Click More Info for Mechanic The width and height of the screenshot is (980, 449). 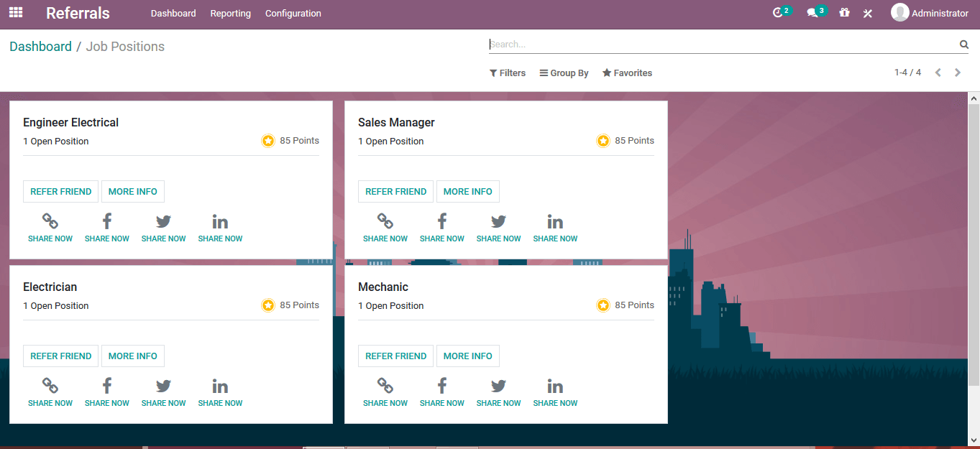click(x=468, y=356)
